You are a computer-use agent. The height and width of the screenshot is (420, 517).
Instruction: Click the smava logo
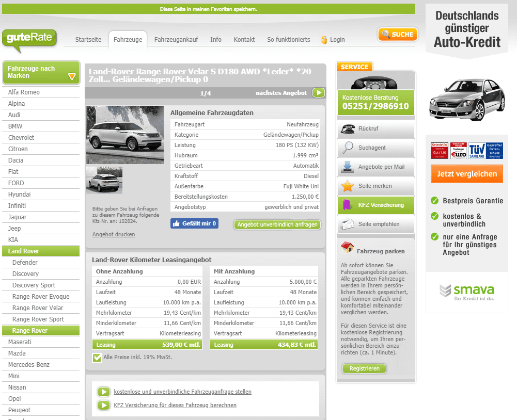pos(467,292)
